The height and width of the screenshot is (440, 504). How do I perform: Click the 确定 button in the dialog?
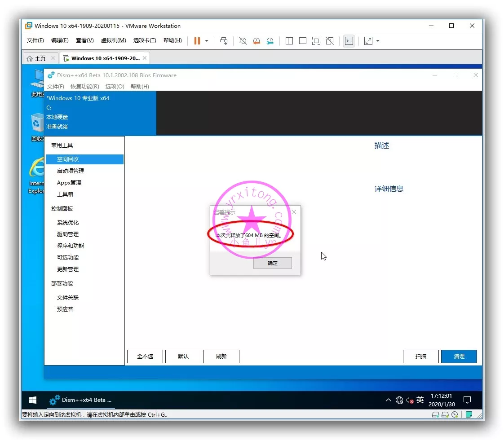(x=273, y=263)
